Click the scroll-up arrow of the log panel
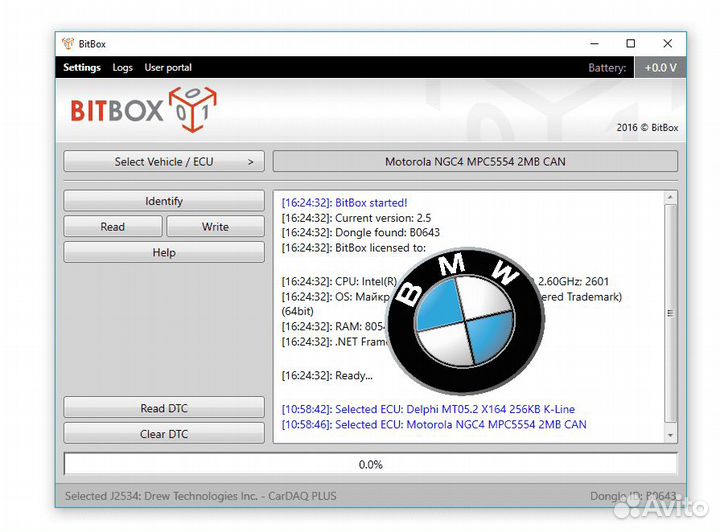 (x=670, y=197)
